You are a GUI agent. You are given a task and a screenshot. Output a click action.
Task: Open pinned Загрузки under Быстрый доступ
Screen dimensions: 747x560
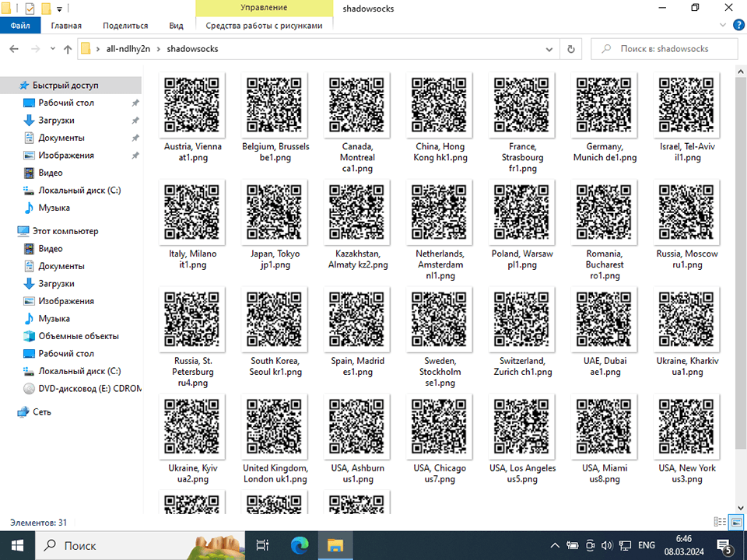coord(56,121)
